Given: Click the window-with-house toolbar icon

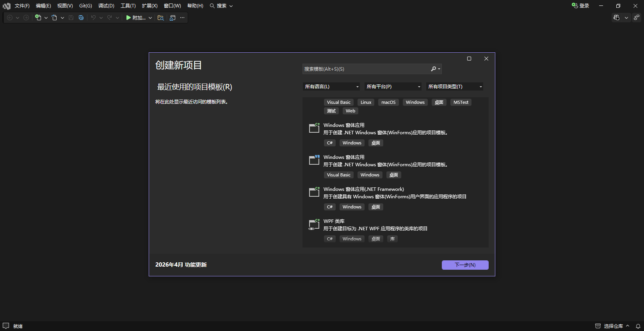Looking at the screenshot, I should pyautogui.click(x=173, y=18).
